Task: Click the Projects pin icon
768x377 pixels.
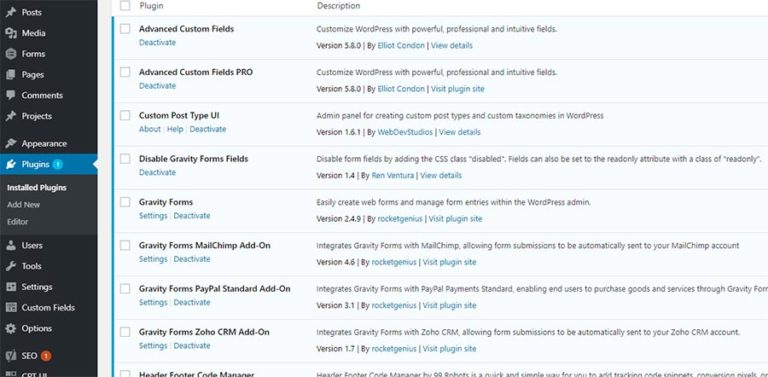Action: coord(11,116)
